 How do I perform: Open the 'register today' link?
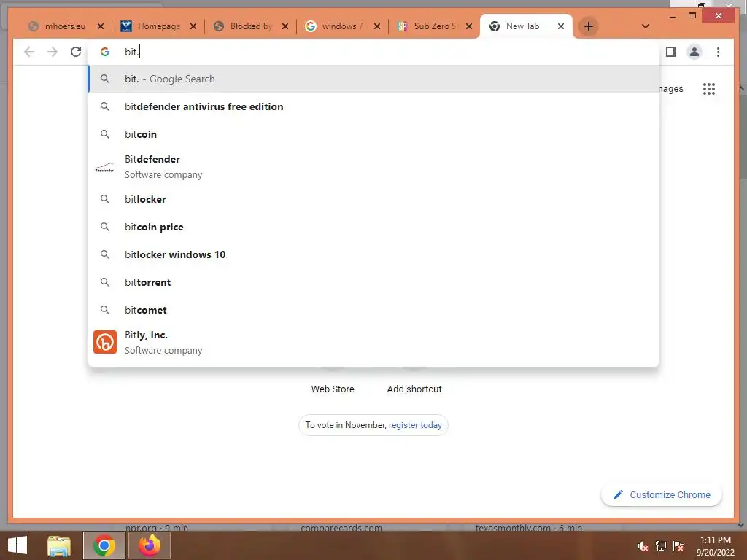point(415,425)
